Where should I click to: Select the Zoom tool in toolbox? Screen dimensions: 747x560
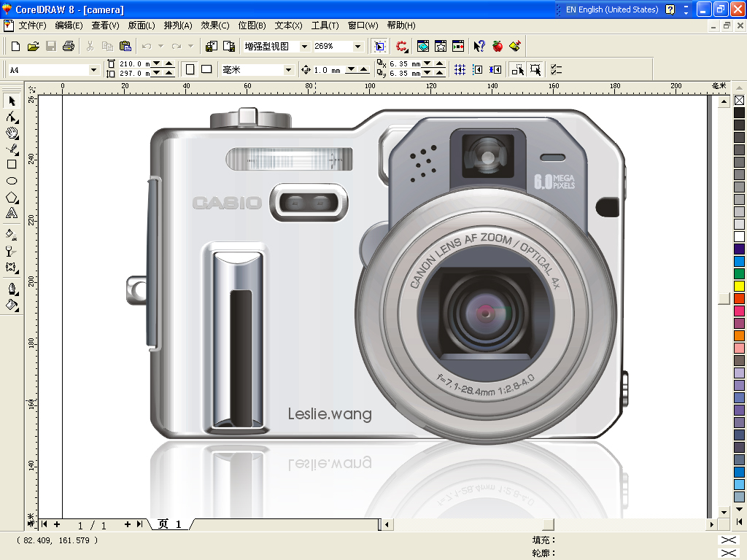pos(12,133)
